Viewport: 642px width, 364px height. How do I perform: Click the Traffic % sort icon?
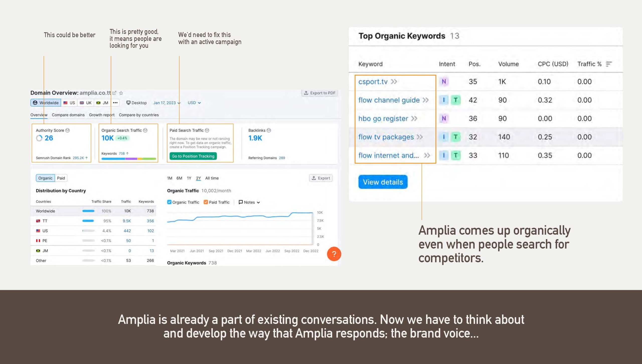(609, 64)
